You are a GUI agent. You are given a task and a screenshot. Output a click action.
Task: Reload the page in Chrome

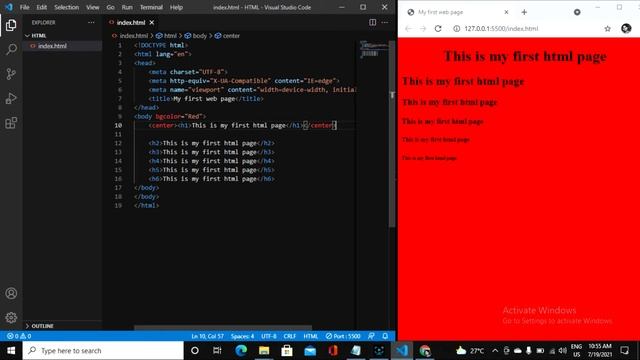point(438,29)
